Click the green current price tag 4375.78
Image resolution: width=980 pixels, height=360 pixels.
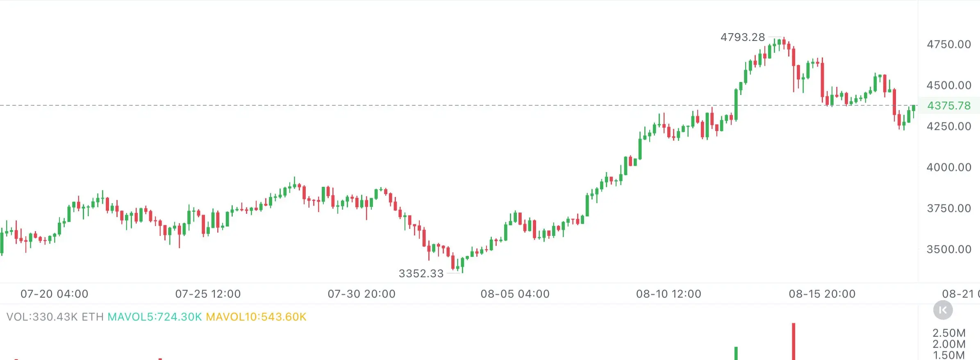(x=949, y=106)
